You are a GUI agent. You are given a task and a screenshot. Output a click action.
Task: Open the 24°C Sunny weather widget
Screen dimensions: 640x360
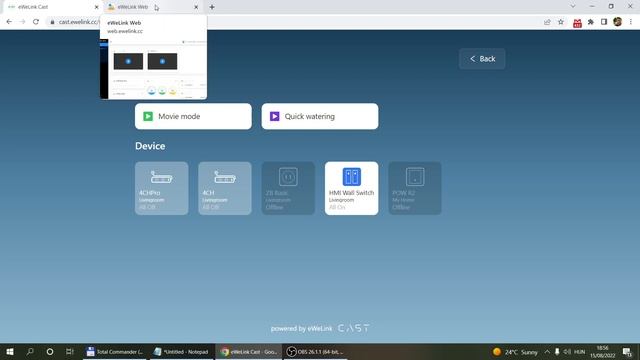[515, 352]
